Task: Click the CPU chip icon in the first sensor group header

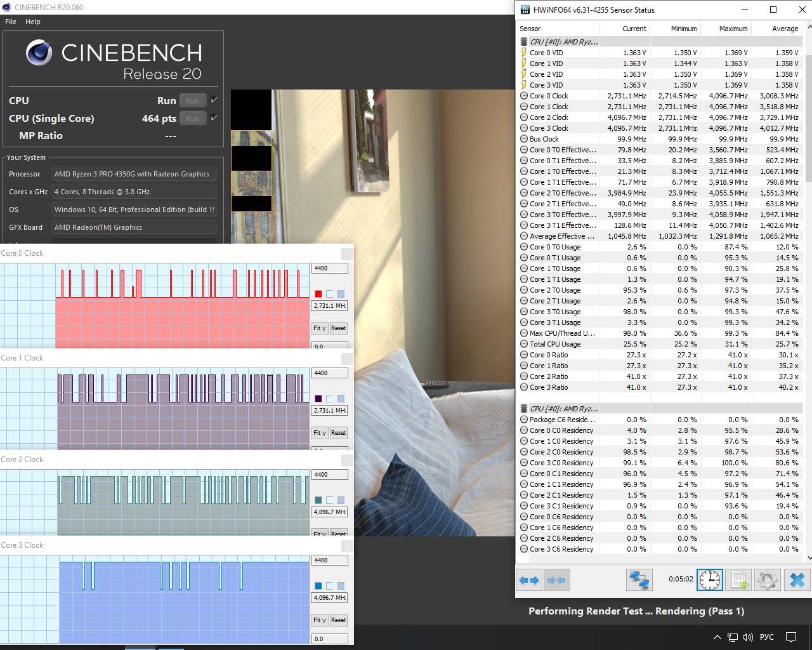Action: point(524,42)
